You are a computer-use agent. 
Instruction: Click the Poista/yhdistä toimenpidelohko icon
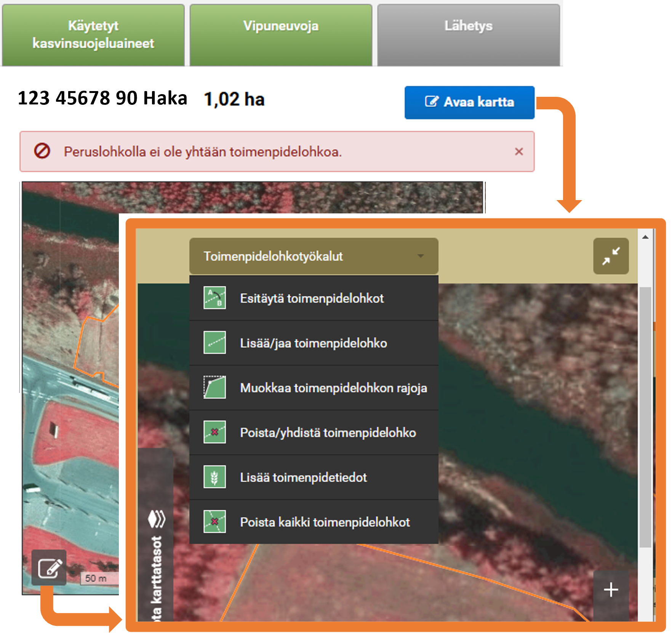point(214,432)
